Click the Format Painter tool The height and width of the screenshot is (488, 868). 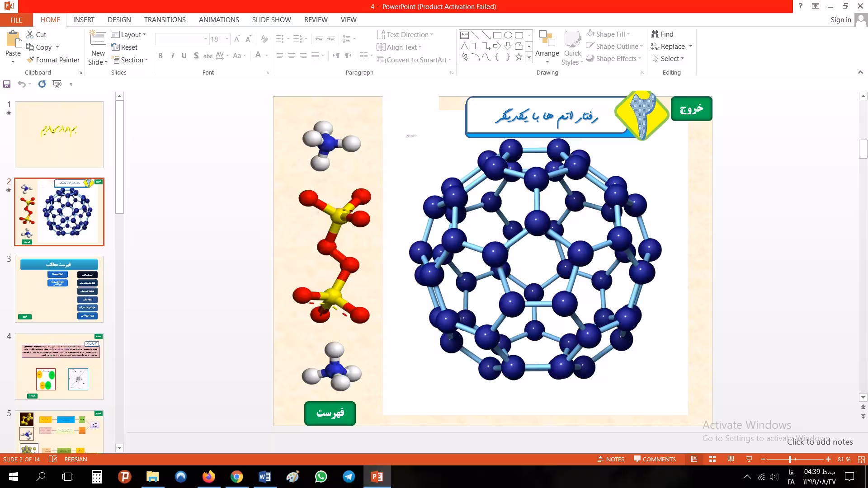coord(53,60)
